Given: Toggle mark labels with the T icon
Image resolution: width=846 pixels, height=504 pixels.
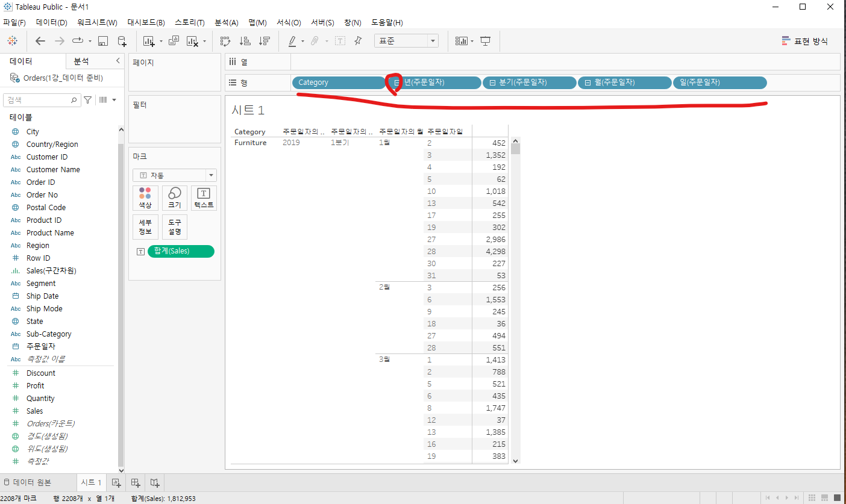Looking at the screenshot, I should tap(340, 41).
